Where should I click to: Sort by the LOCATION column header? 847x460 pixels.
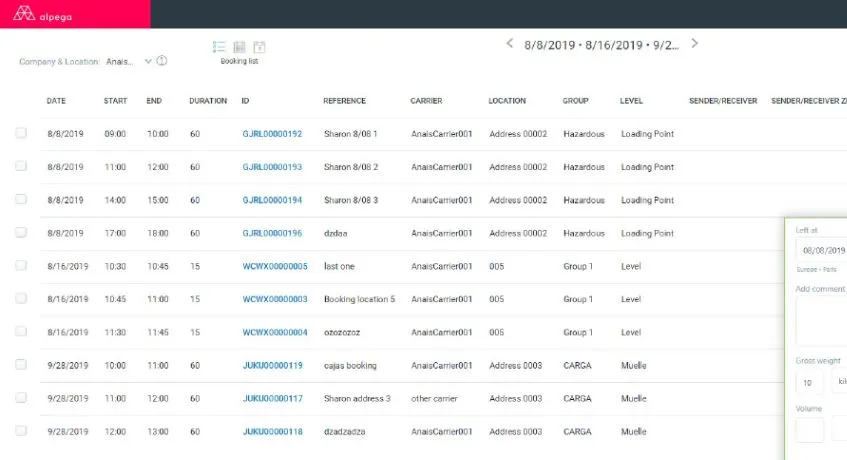pos(507,101)
